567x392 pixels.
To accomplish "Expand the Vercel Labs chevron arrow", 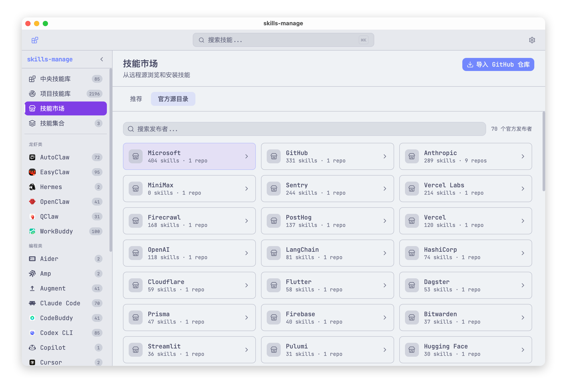I will [x=523, y=189].
